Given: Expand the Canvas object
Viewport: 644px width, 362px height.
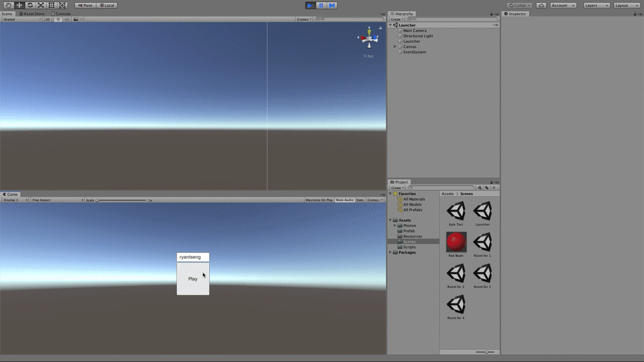Looking at the screenshot, I should 395,47.
